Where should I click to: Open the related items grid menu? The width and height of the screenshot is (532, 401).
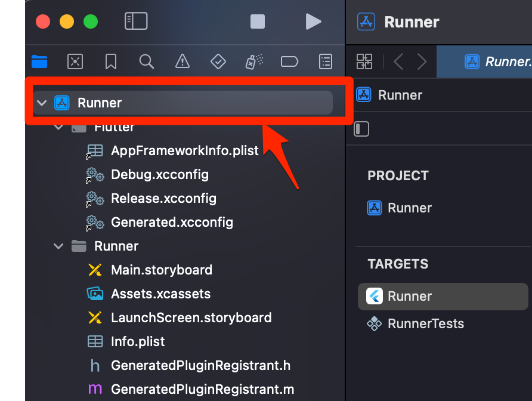[364, 61]
